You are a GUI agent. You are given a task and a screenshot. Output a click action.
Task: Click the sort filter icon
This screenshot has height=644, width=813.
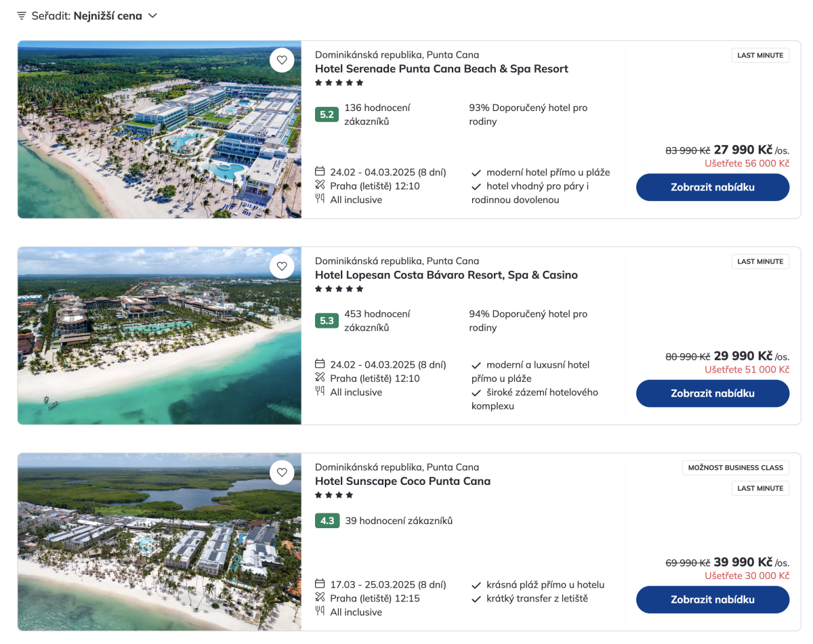point(22,16)
